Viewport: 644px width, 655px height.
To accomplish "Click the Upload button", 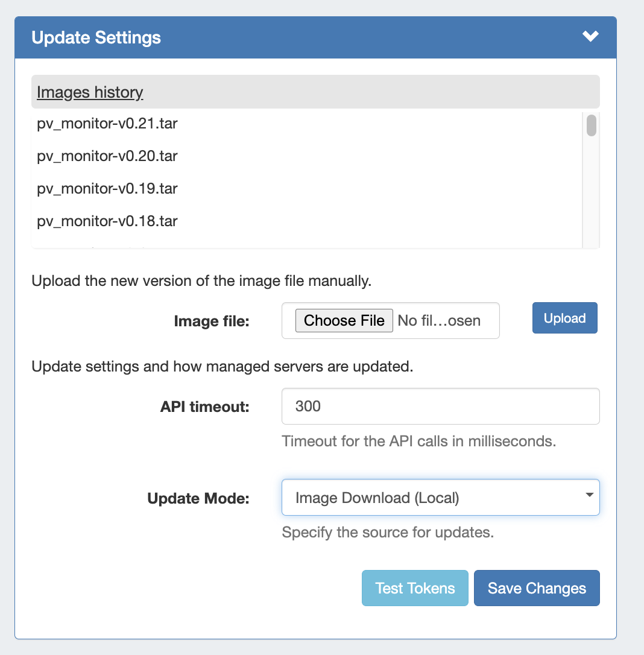I will pyautogui.click(x=564, y=318).
